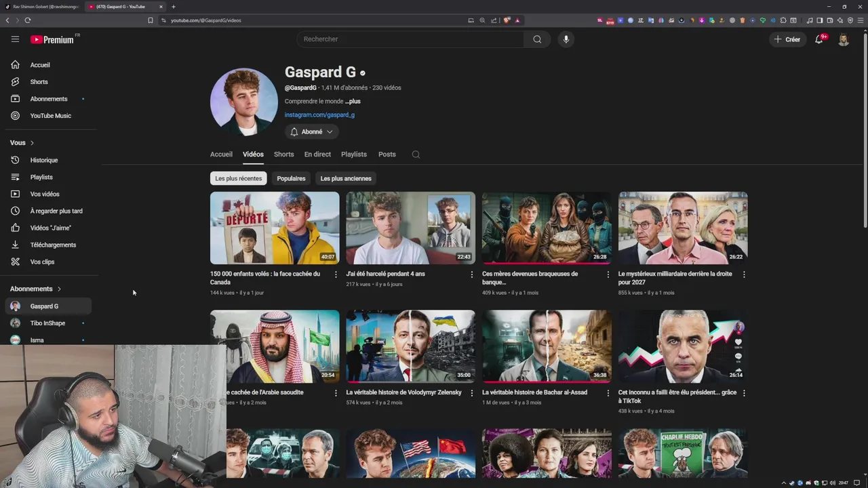Click the channel search magnifier icon

click(x=416, y=155)
